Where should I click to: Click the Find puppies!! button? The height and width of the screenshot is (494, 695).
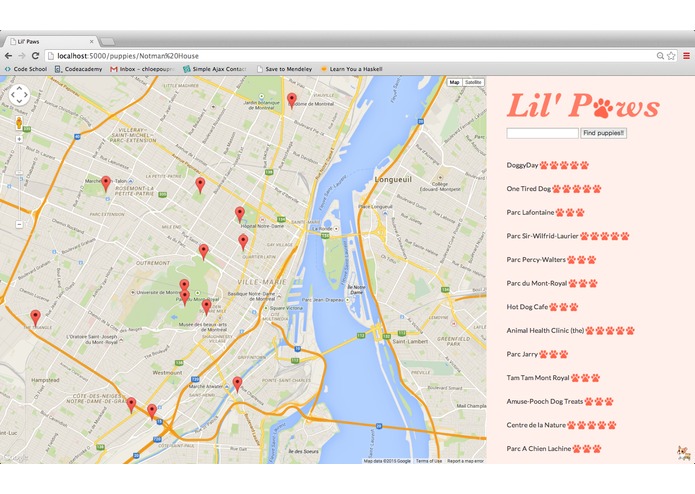[x=603, y=133]
